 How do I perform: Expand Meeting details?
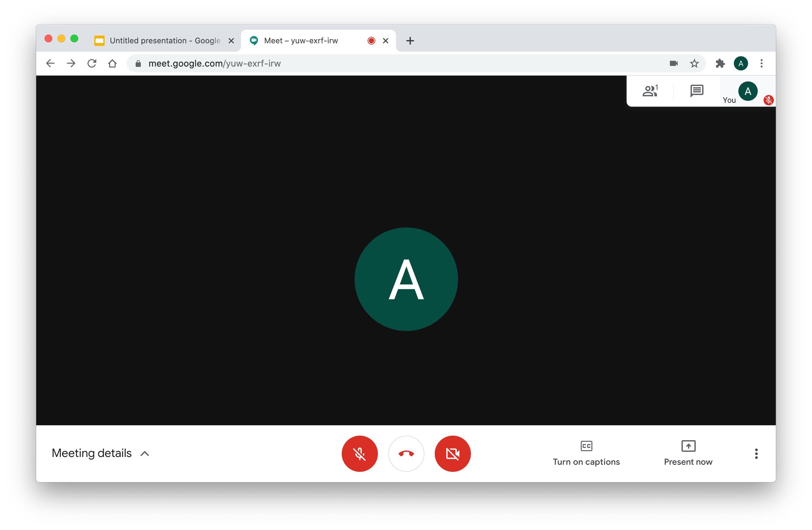(101, 453)
